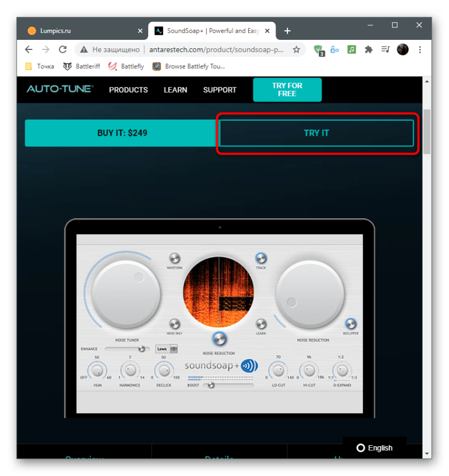449x476 pixels.
Task: Open the green music note extension
Action: pyautogui.click(x=351, y=49)
